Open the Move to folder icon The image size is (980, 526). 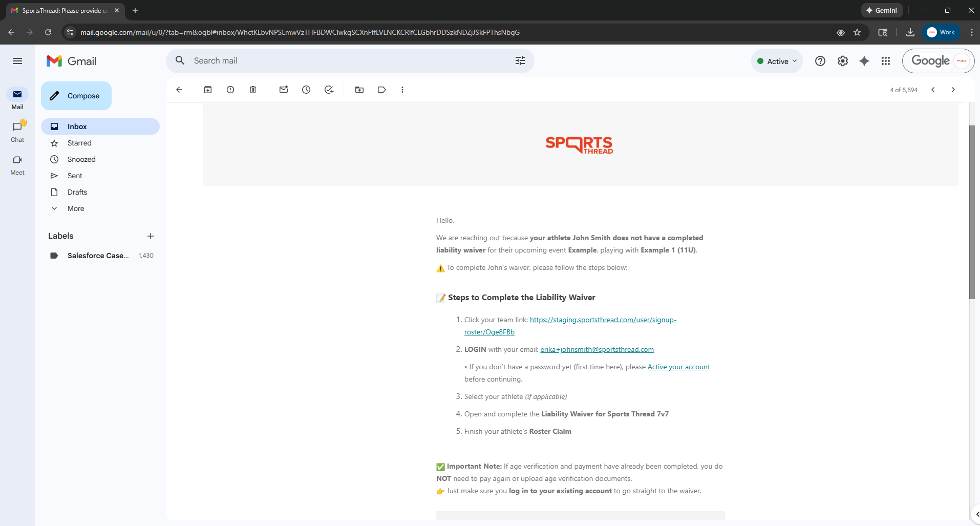click(x=359, y=90)
